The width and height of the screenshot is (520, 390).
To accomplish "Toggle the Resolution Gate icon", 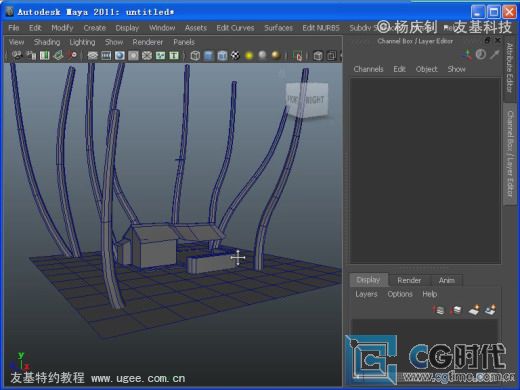I will click(x=120, y=55).
